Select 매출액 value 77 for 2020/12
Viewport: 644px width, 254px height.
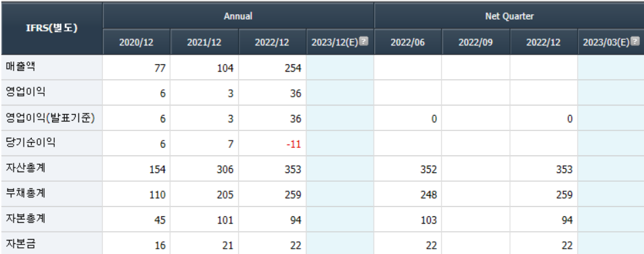tap(160, 68)
